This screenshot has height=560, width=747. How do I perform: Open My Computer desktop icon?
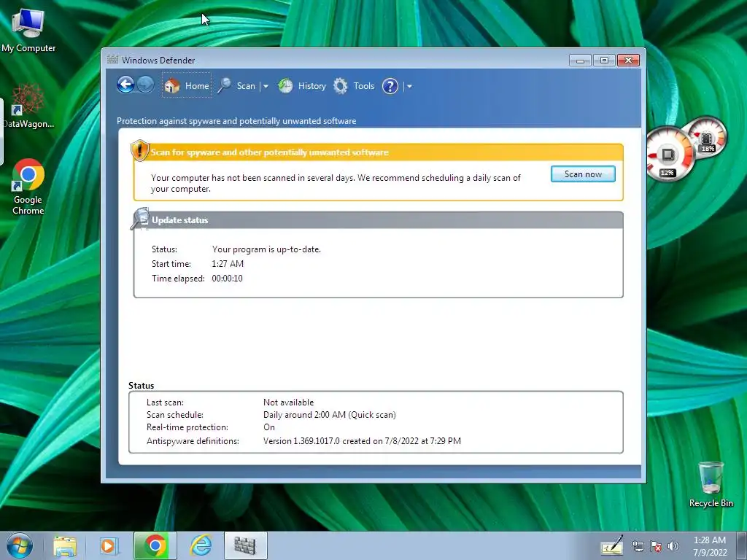pyautogui.click(x=28, y=31)
